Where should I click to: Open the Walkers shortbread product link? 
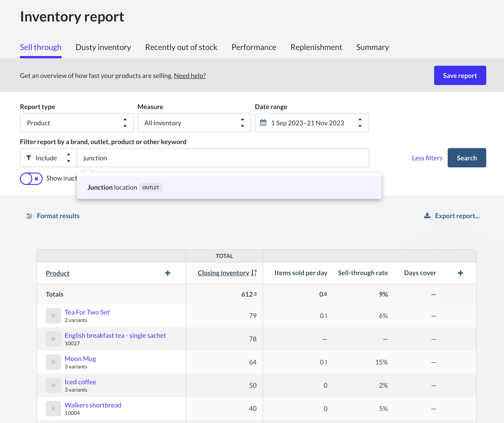[x=93, y=405]
